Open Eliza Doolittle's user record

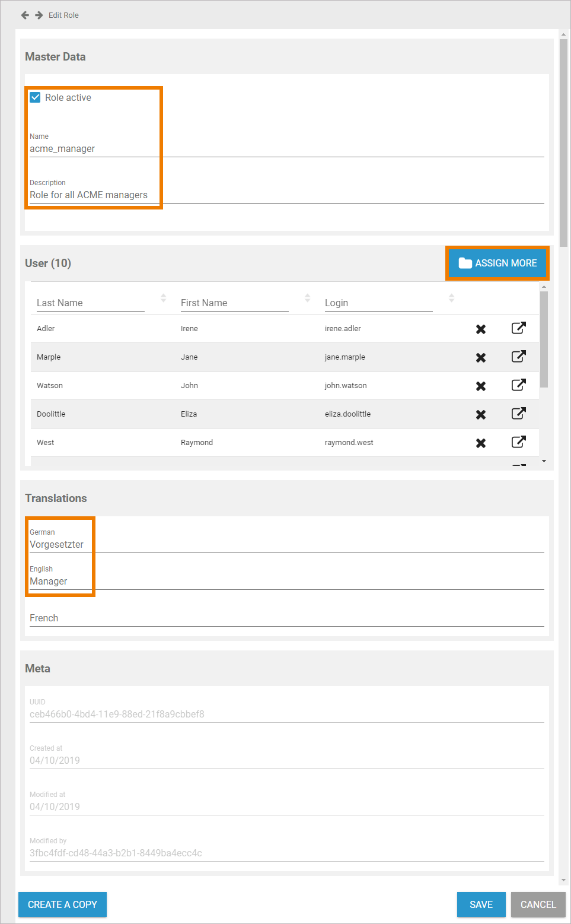(x=518, y=414)
